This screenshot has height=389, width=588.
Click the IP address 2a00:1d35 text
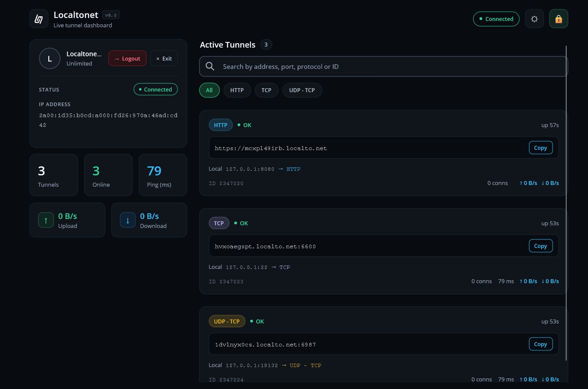(x=108, y=120)
